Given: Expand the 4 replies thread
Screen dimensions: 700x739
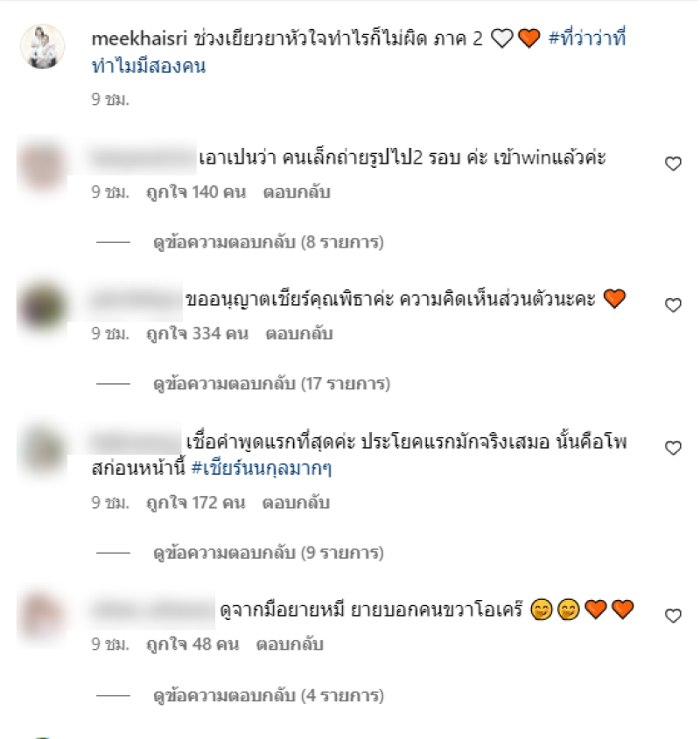Looking at the screenshot, I should tap(269, 695).
